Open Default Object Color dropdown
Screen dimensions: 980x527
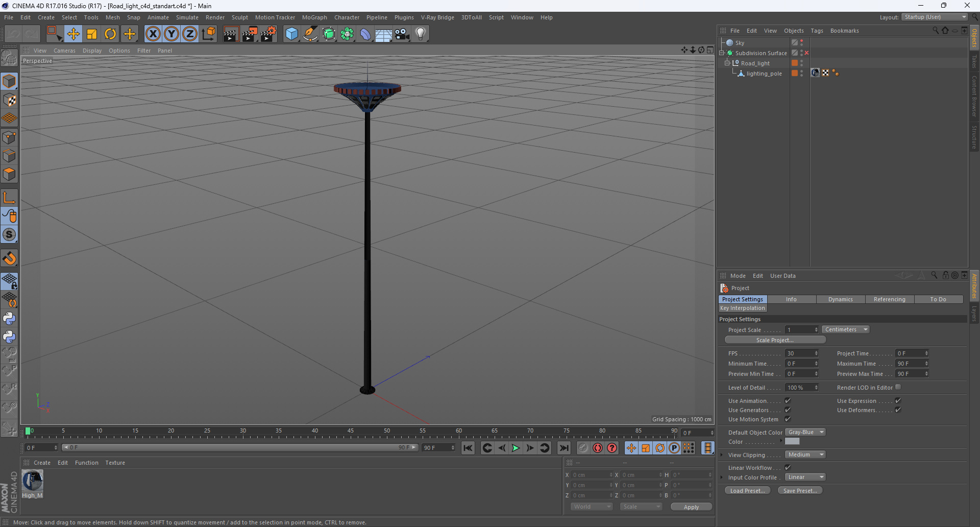click(x=805, y=432)
